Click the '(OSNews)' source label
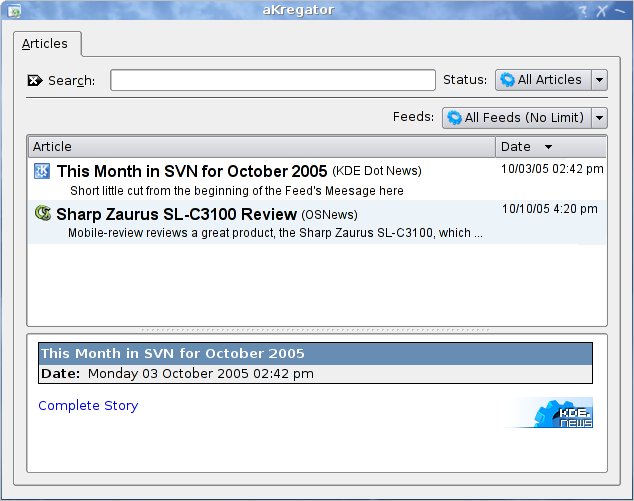Image resolution: width=634 pixels, height=501 pixels. coord(330,215)
